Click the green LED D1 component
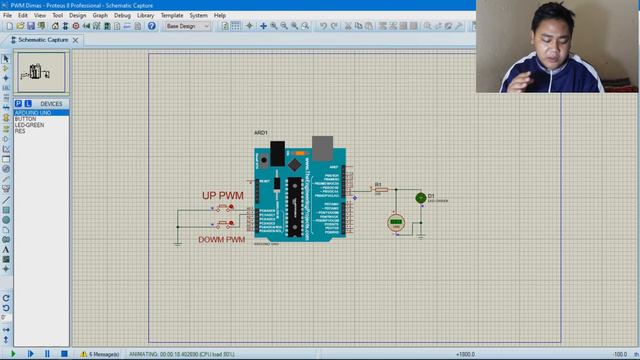Image resolution: width=640 pixels, height=360 pixels. click(421, 198)
